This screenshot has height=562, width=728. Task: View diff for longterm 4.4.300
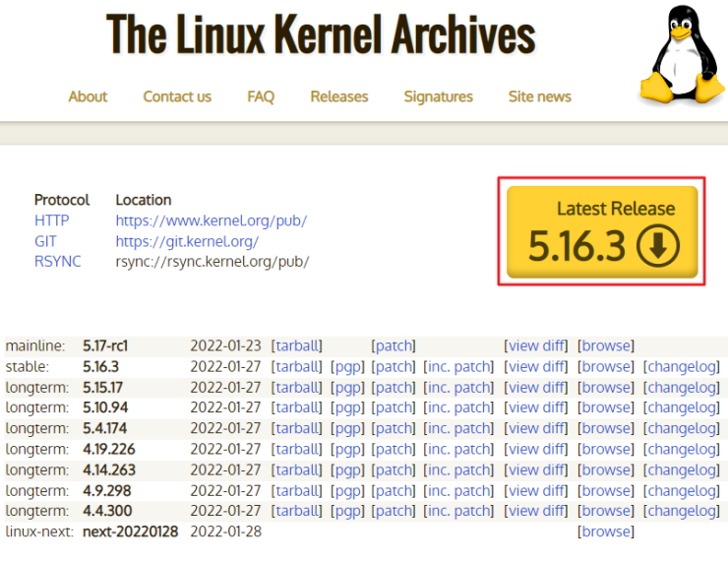click(536, 511)
